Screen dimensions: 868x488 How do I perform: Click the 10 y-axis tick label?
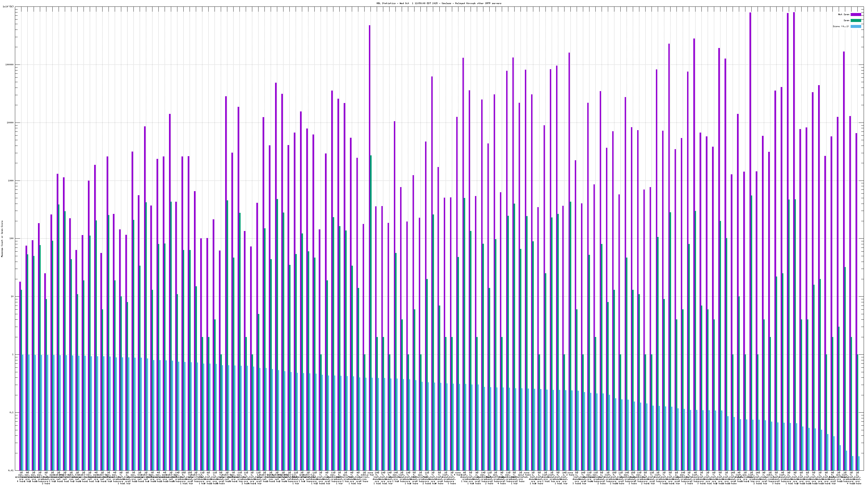click(x=12, y=296)
